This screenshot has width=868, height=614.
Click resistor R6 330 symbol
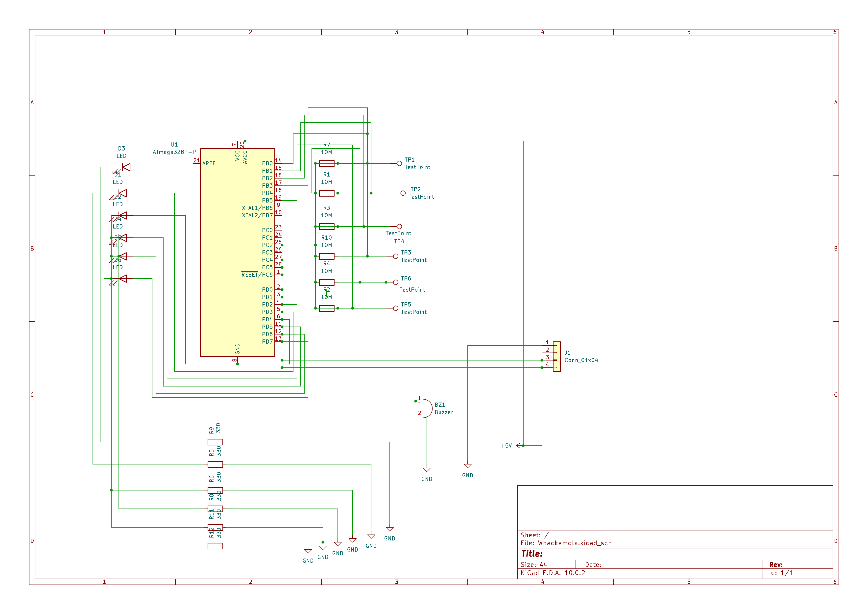pyautogui.click(x=215, y=490)
